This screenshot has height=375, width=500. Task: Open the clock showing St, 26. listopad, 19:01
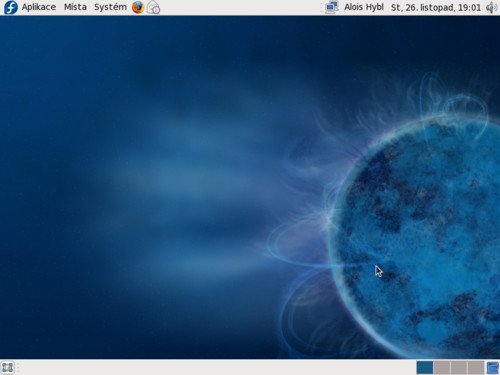click(x=436, y=7)
